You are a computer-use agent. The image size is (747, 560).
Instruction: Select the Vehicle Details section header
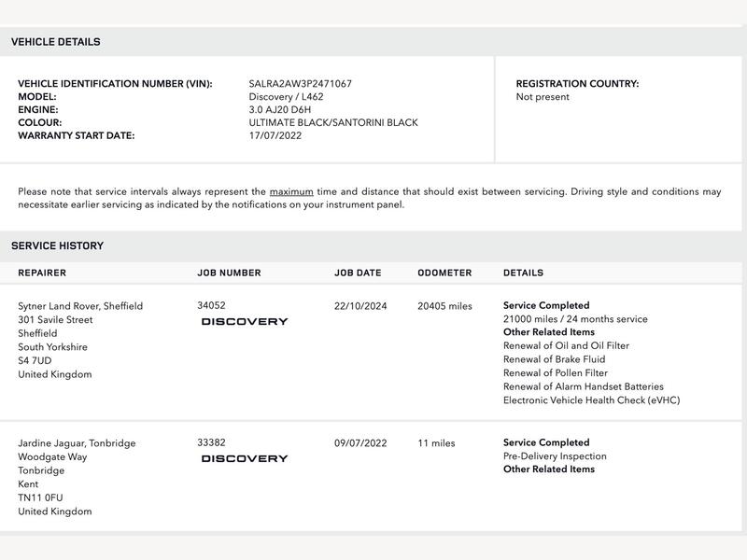(56, 42)
